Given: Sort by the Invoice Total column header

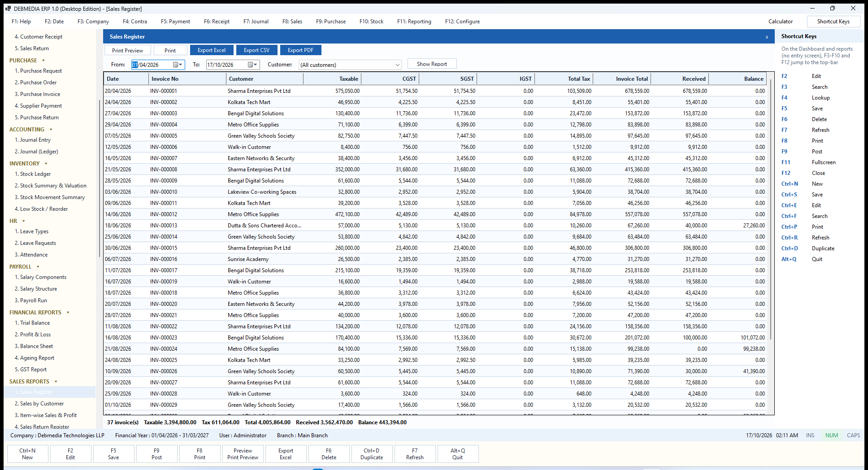Looking at the screenshot, I should (x=622, y=79).
